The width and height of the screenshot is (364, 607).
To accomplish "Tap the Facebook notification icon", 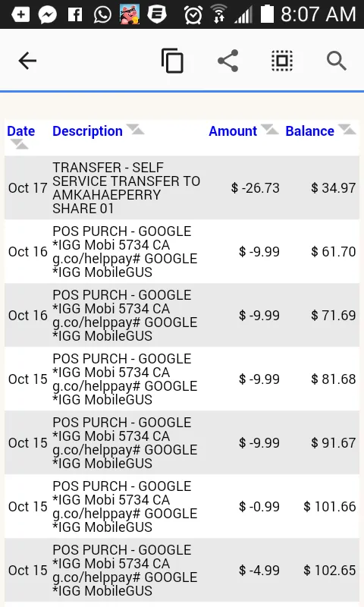I will click(x=75, y=14).
